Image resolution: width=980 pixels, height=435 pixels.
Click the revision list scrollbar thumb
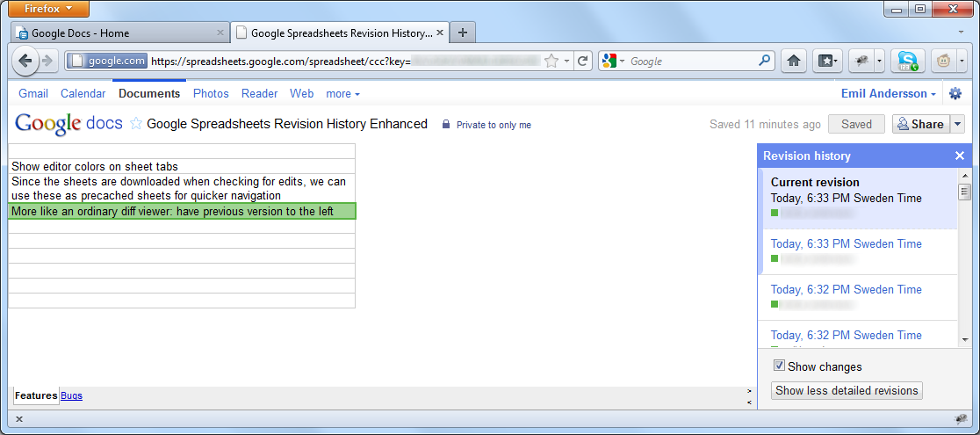click(x=964, y=192)
